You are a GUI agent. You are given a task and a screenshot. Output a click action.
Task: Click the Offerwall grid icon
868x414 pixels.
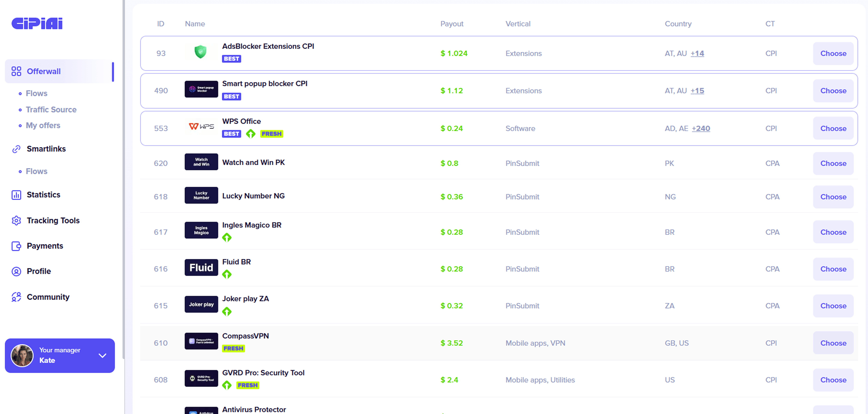coord(16,71)
